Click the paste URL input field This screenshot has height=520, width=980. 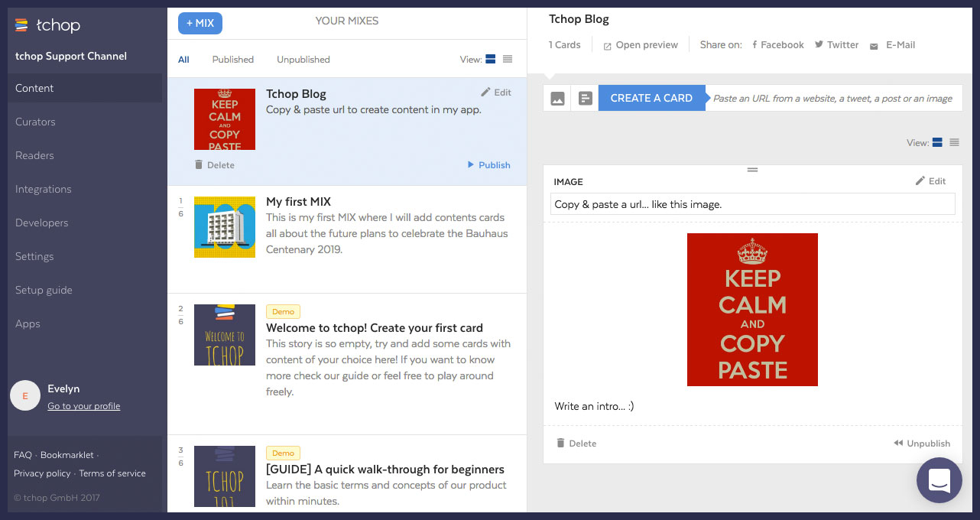pos(833,98)
